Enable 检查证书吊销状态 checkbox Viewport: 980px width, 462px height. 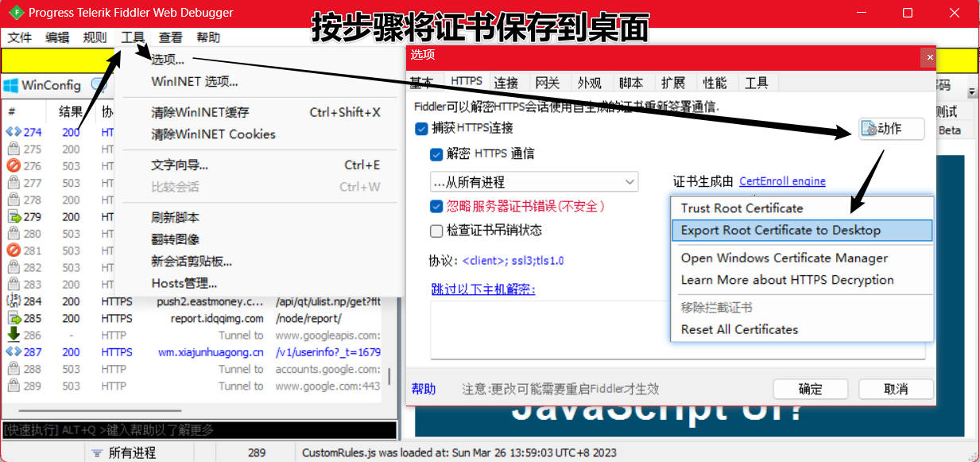tap(436, 231)
